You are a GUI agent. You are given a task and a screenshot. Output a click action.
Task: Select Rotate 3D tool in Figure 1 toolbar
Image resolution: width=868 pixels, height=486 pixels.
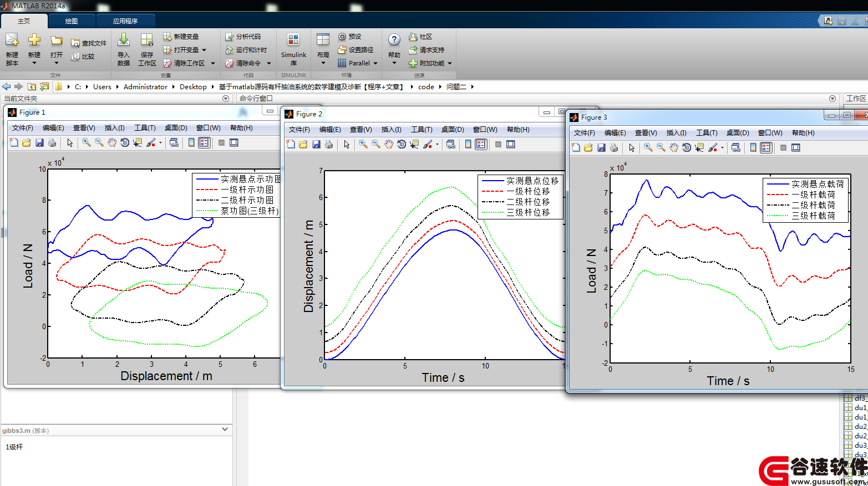pyautogui.click(x=125, y=142)
